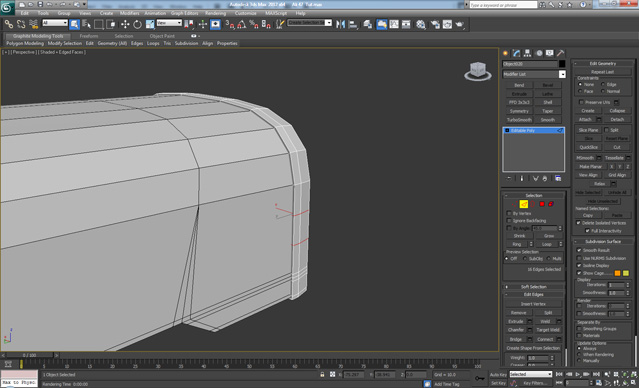Screen dimensions: 639x388
Task: Open Render Setup from the toolbar
Action: [x=435, y=24]
